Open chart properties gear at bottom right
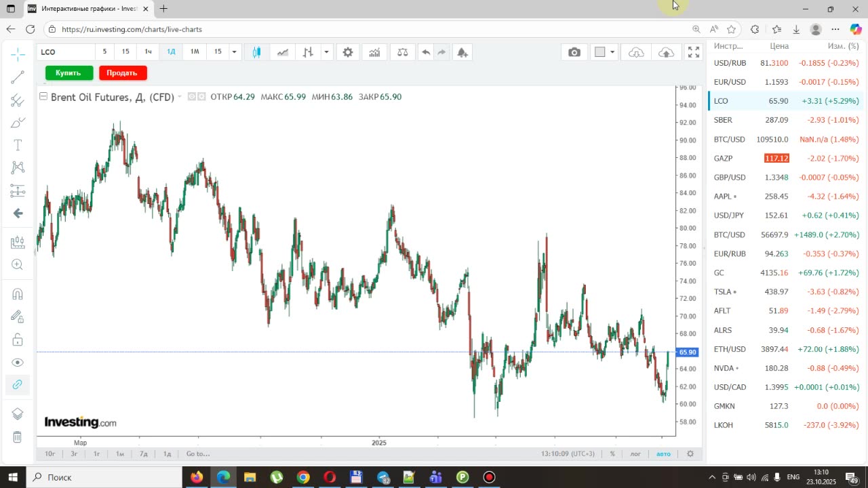 pyautogui.click(x=690, y=453)
